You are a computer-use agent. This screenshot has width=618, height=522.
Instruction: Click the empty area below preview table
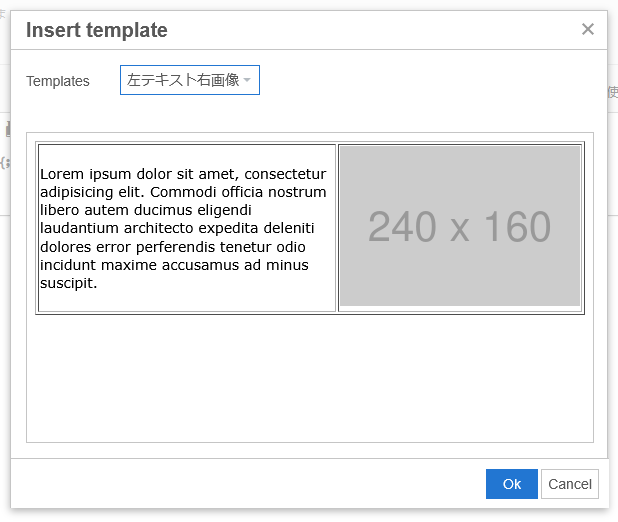[309, 380]
